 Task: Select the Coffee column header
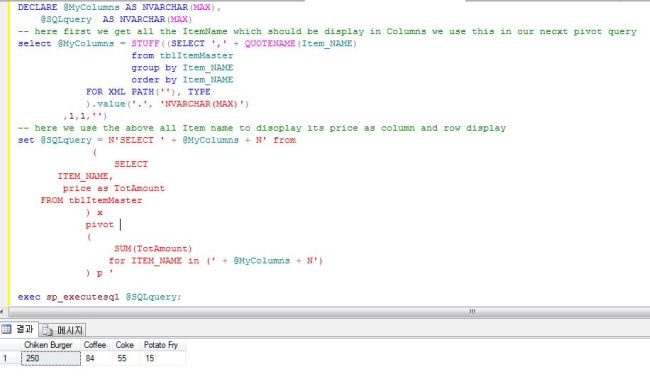tap(95, 345)
